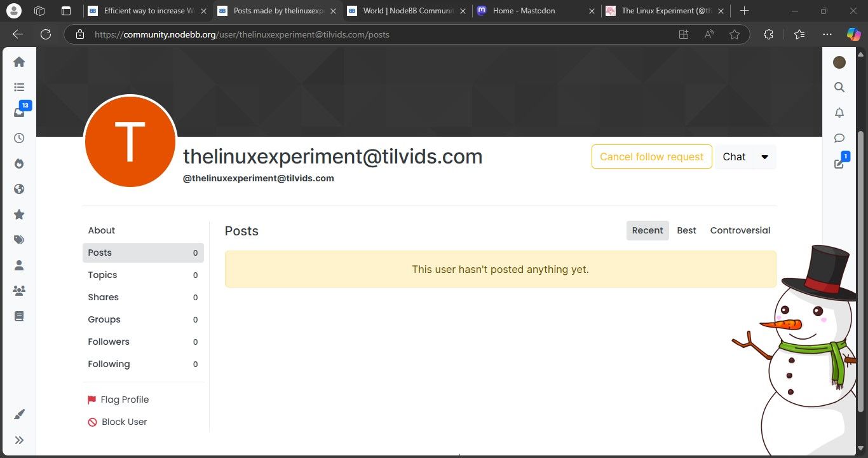
Task: Switch to the World | NodeBB Community tab
Action: point(407,11)
